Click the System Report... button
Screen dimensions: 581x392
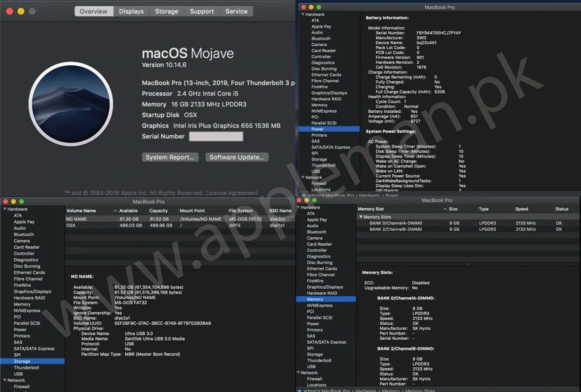click(x=170, y=157)
